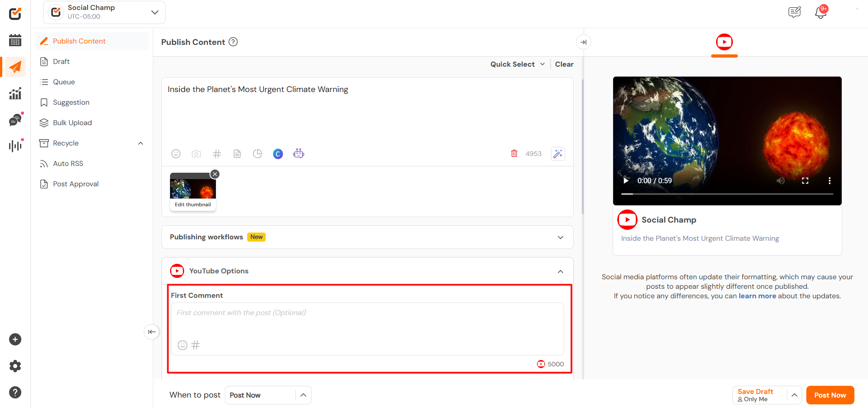Insert an emoji in the post editor
Screen dimensions: 868x408
tap(176, 154)
